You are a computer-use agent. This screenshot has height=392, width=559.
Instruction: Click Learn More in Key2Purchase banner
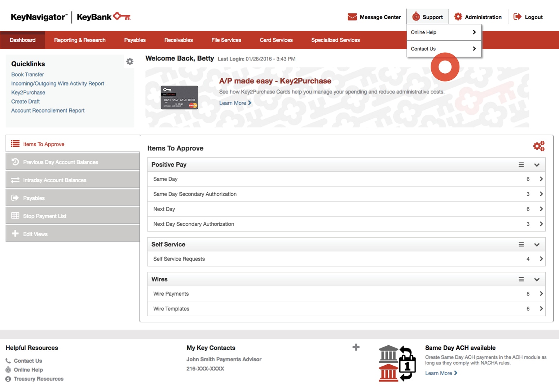pos(235,103)
